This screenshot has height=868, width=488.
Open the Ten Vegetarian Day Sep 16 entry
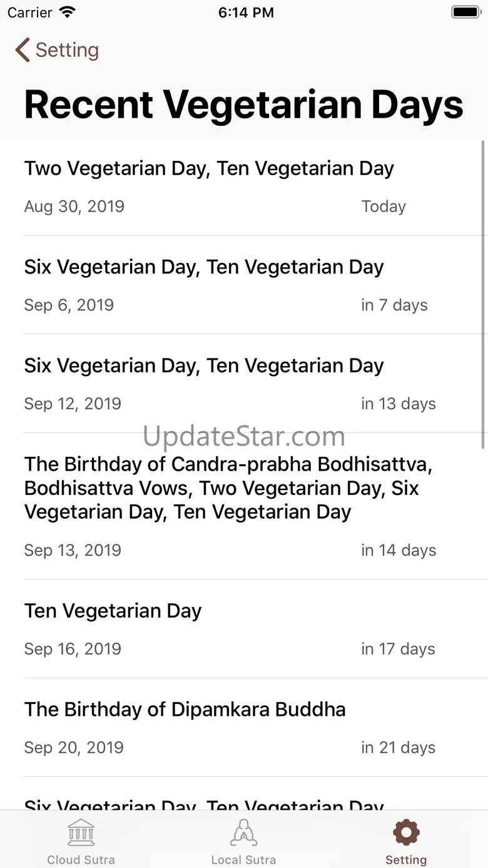point(244,629)
